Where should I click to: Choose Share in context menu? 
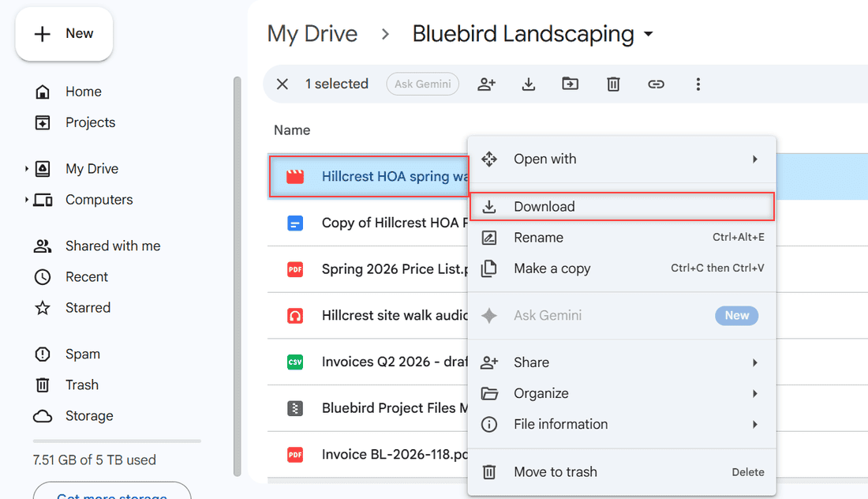pyautogui.click(x=622, y=362)
